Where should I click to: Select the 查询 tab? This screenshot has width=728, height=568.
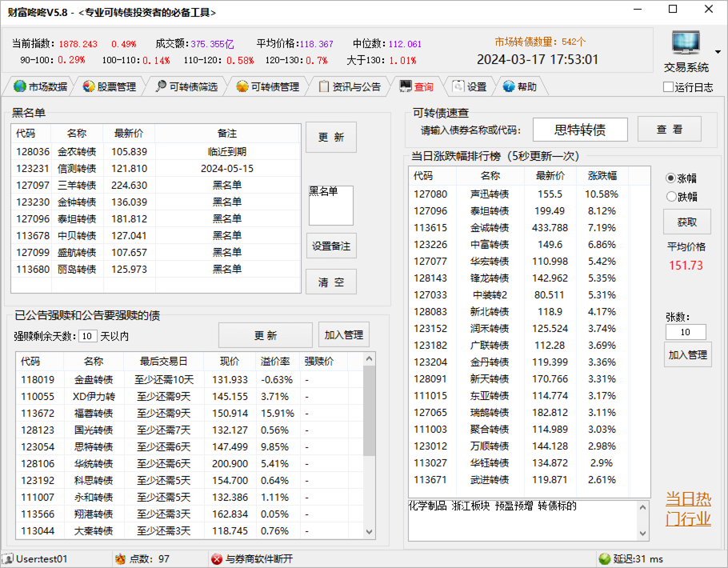click(x=417, y=86)
